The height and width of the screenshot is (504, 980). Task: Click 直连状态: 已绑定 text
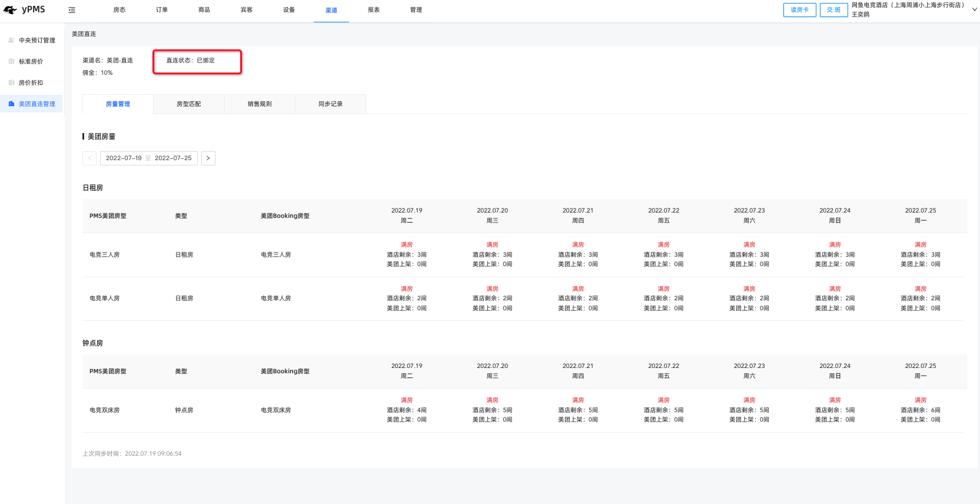(x=191, y=61)
